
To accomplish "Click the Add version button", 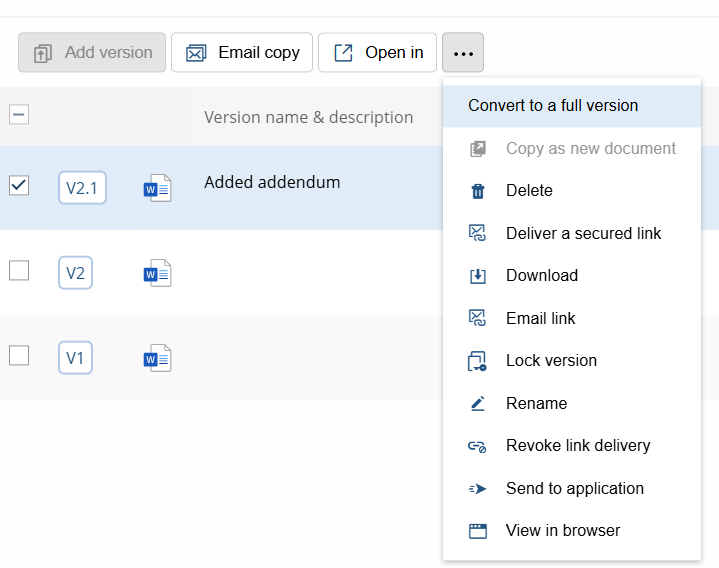I will (92, 52).
